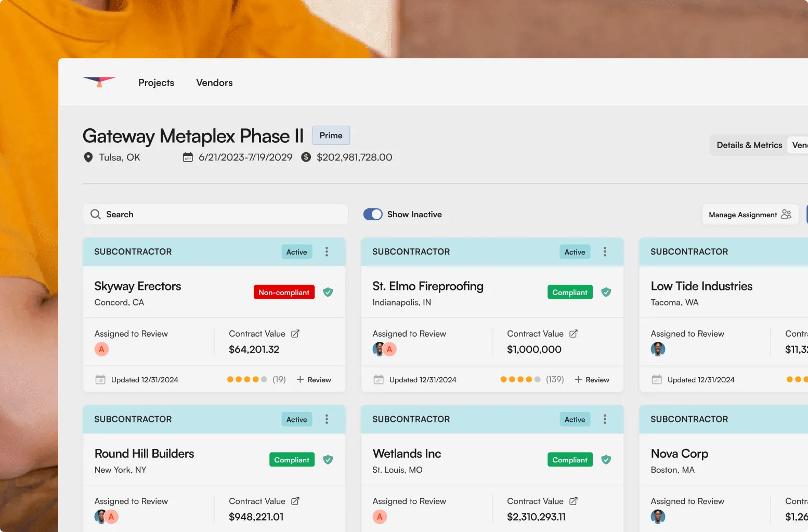
Task: Click Active badge on Round Hill Builders card
Action: [x=297, y=419]
